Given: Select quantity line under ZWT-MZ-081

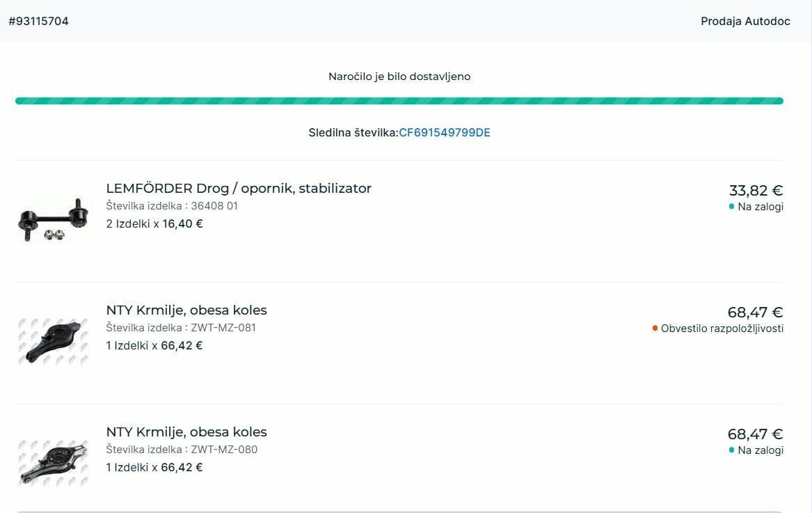Looking at the screenshot, I should click(154, 346).
